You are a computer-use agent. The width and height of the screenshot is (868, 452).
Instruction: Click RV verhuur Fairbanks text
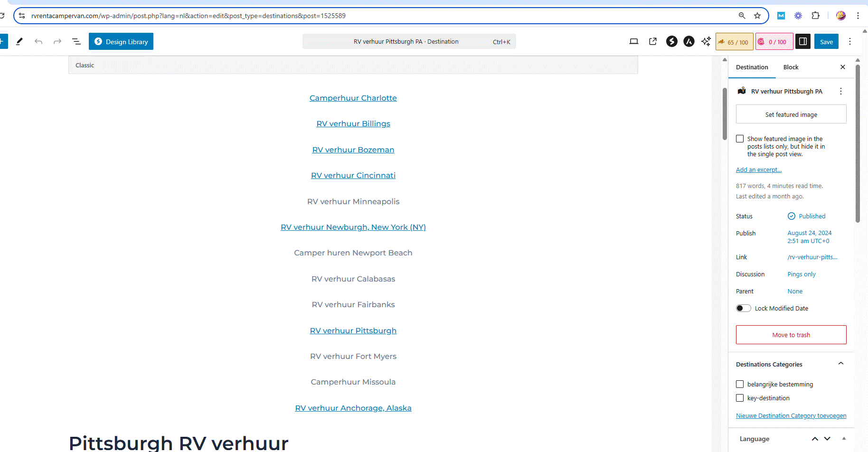point(353,304)
